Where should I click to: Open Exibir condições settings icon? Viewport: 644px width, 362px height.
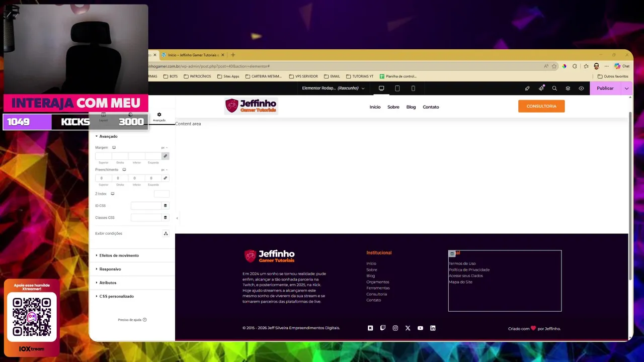coord(166,233)
